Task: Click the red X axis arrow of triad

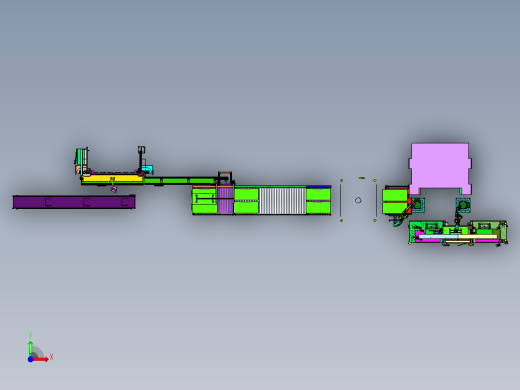Action: (41, 359)
